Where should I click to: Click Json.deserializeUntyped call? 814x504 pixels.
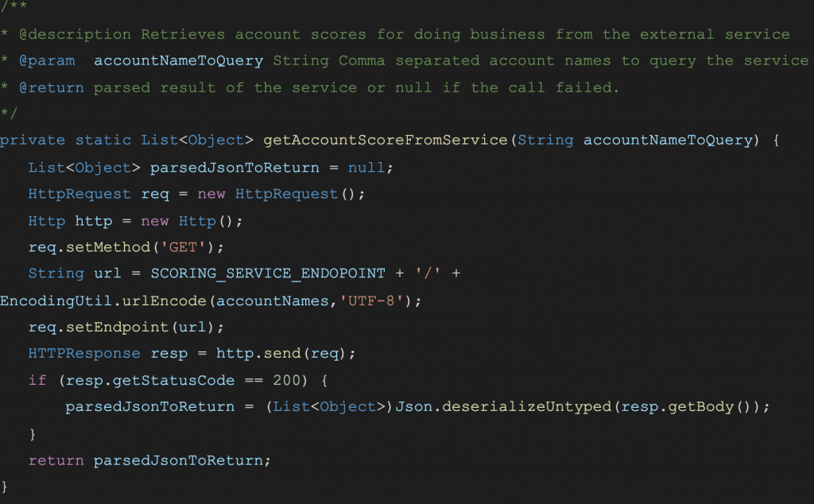(503, 406)
